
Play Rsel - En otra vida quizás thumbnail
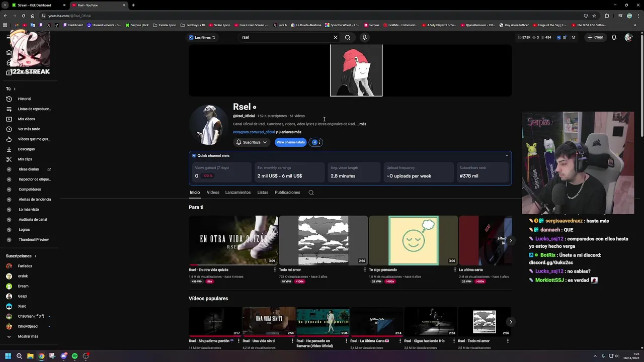click(x=233, y=240)
